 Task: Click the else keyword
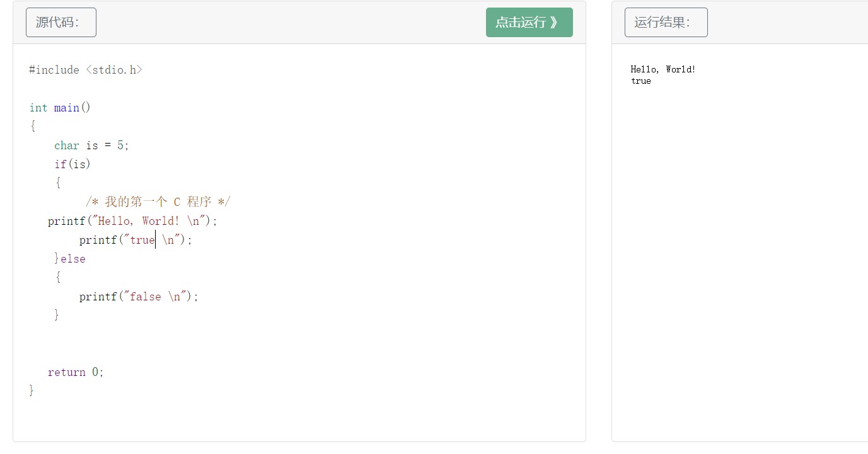point(73,259)
